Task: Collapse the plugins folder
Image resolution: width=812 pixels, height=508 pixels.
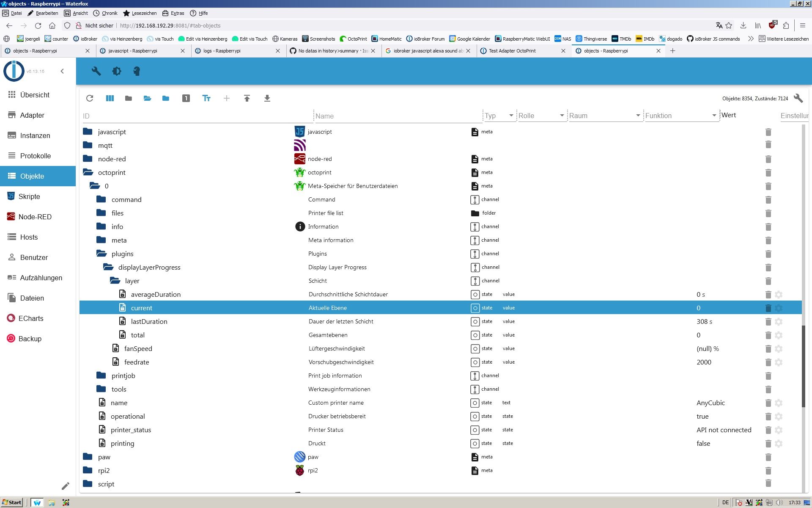Action: (x=101, y=254)
